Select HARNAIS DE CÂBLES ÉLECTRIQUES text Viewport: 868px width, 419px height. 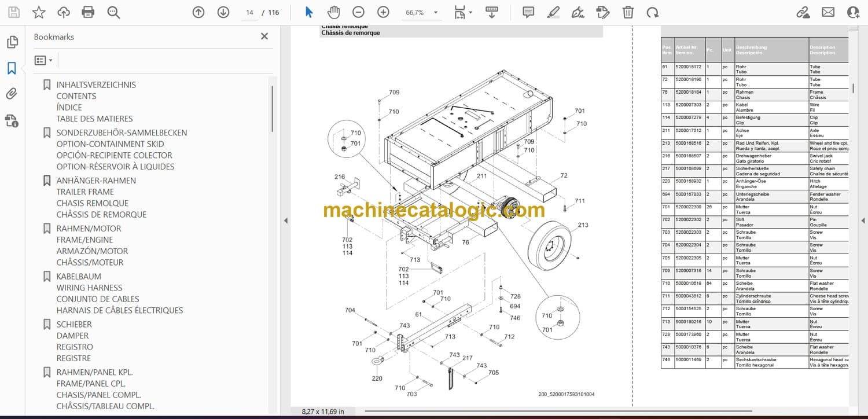119,310
